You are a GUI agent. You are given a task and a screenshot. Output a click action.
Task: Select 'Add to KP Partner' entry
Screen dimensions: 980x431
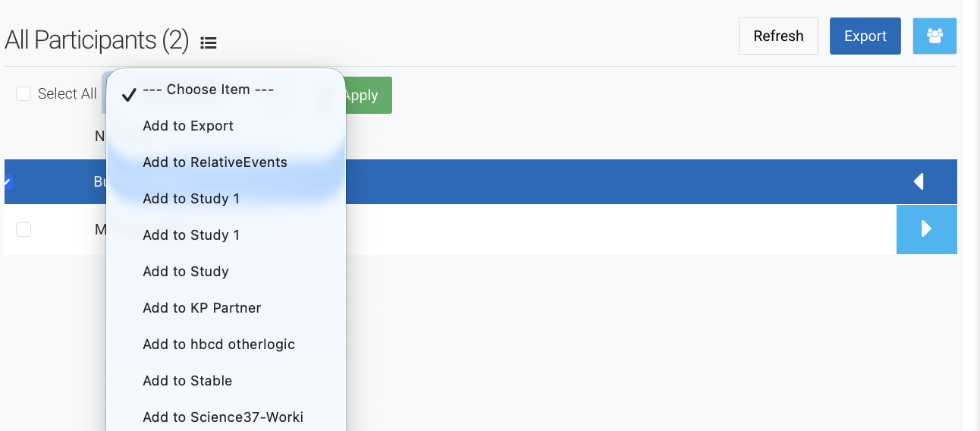tap(202, 308)
